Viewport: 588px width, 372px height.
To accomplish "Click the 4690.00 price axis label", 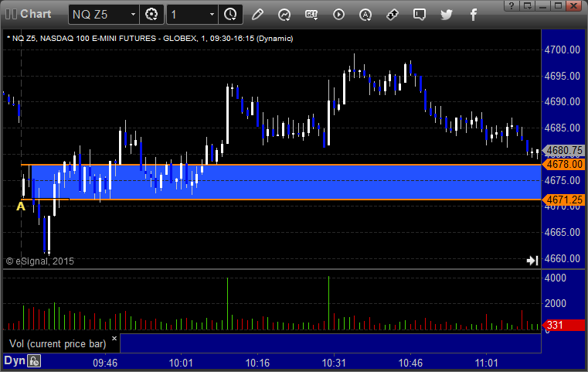I will click(x=563, y=102).
